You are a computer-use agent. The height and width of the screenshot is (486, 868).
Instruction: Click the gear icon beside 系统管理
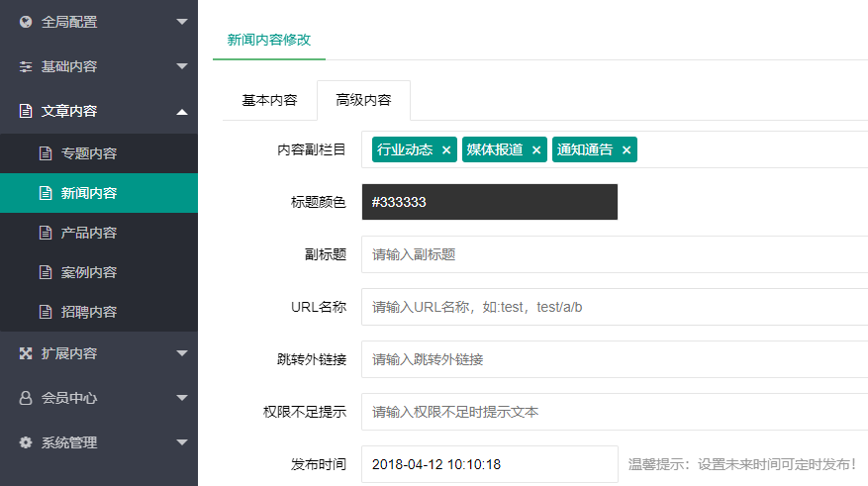pyautogui.click(x=26, y=442)
